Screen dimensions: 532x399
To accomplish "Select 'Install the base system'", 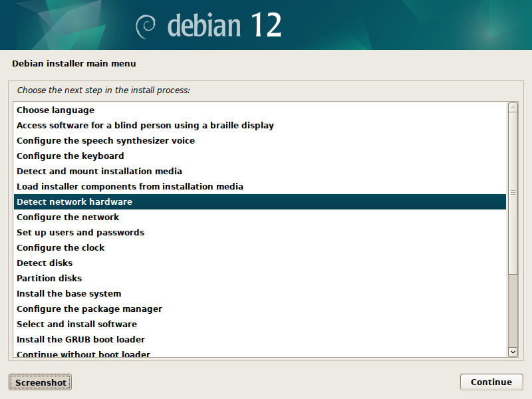I will pos(260,293).
